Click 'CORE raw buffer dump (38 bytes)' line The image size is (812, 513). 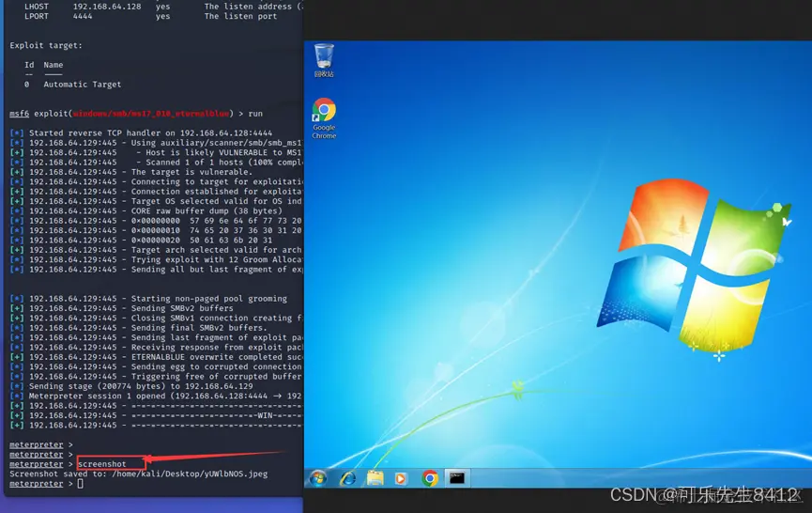click(x=146, y=210)
